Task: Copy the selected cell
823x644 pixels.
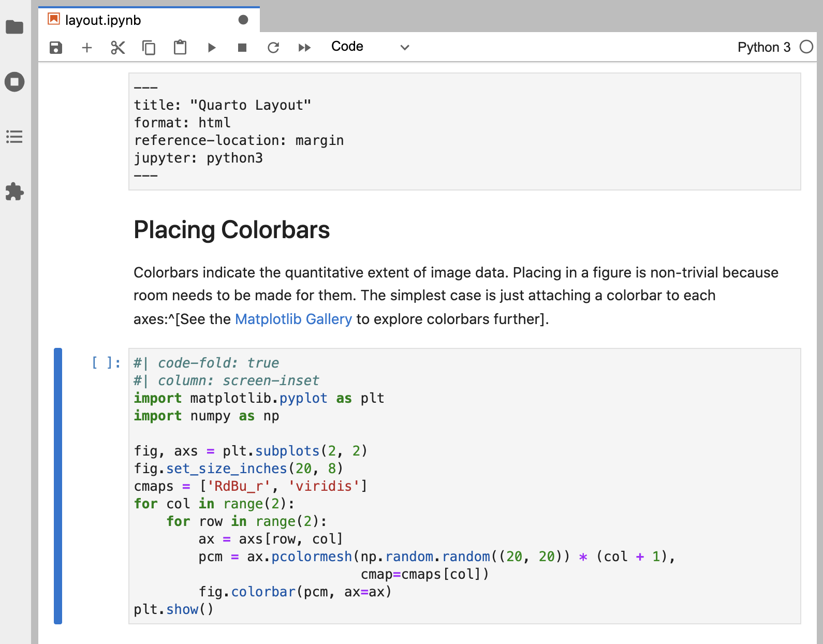Action: click(x=149, y=48)
